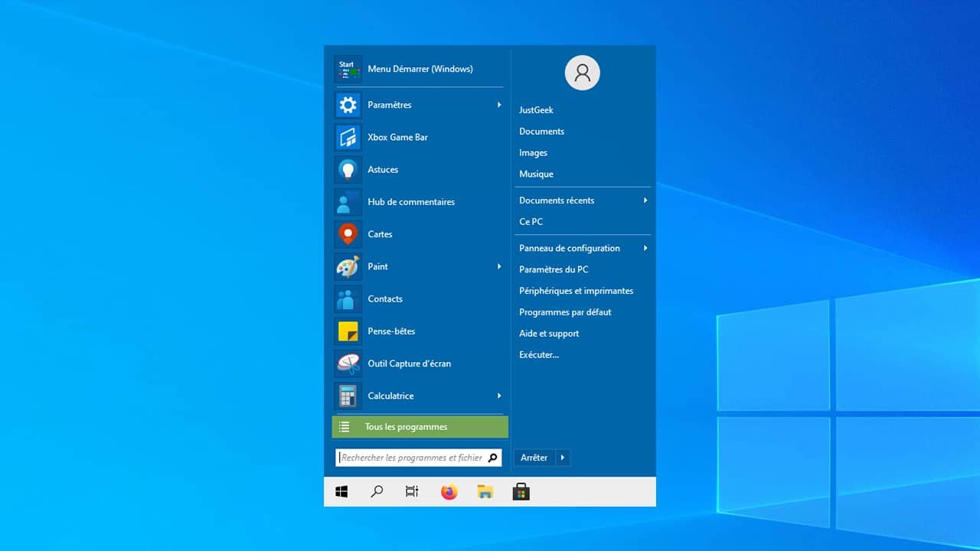This screenshot has height=551, width=980.
Task: Open the Musique entry
Action: coord(536,174)
